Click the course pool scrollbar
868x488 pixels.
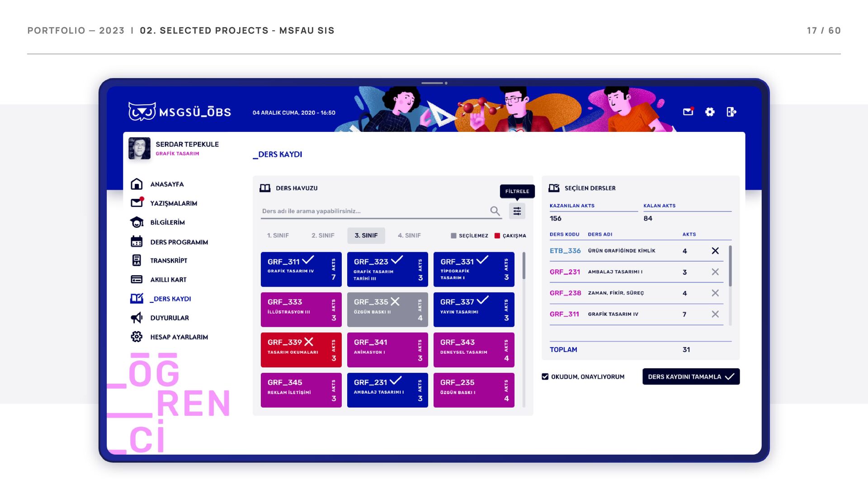click(524, 266)
